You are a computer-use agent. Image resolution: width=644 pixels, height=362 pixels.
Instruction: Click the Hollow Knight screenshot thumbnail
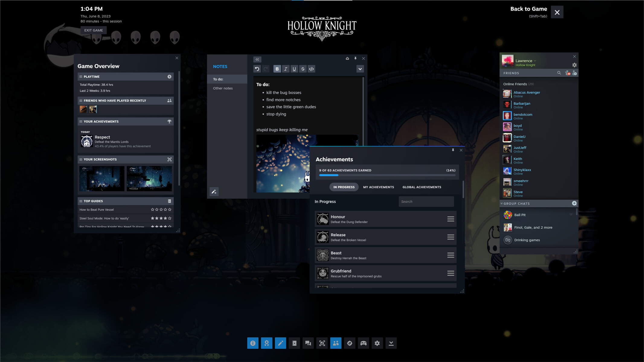(x=102, y=178)
